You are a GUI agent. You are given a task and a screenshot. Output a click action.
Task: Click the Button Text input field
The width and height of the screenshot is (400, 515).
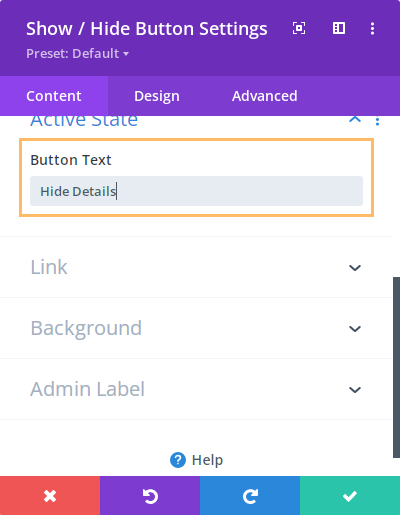click(196, 191)
